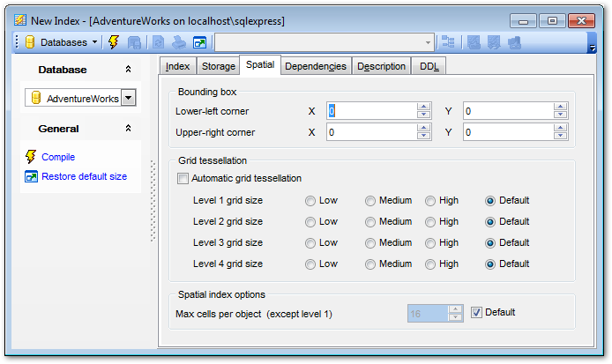
Task: Click the Restore default size toolbar icon
Action: point(200,41)
